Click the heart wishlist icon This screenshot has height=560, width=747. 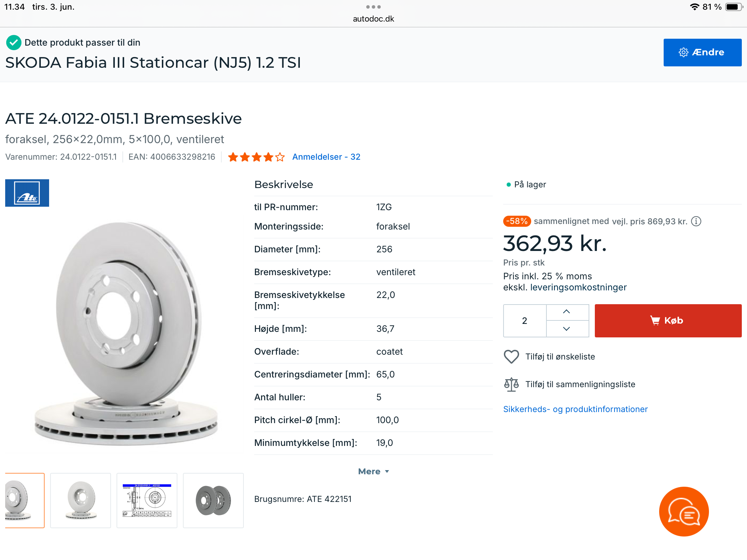(x=511, y=357)
